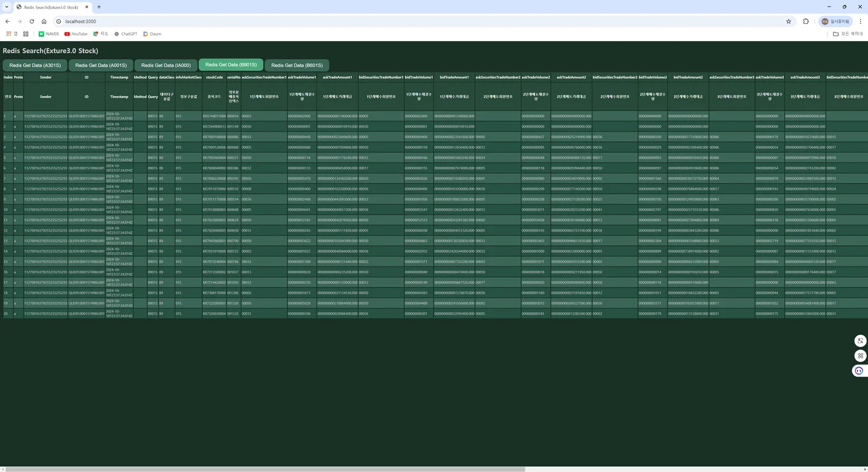This screenshot has width=868, height=472.
Task: Click the Page title Redis Search(Exture3.0 Stock)
Action: click(50, 51)
